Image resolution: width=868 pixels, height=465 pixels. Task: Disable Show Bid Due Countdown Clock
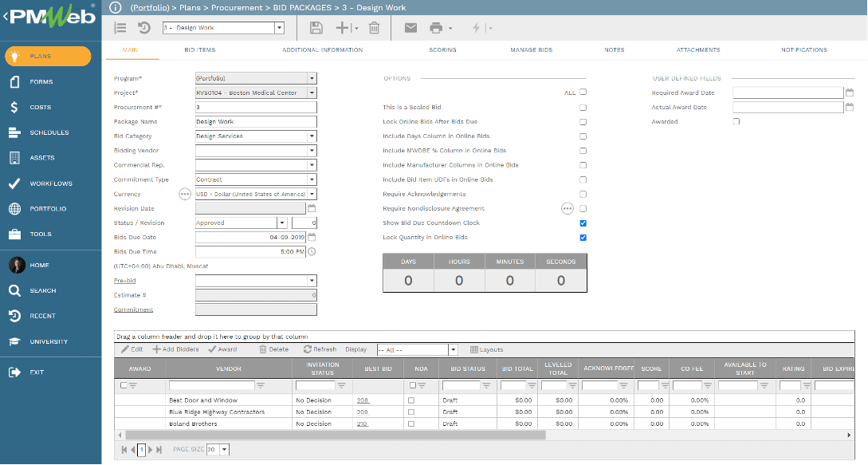pyautogui.click(x=582, y=223)
